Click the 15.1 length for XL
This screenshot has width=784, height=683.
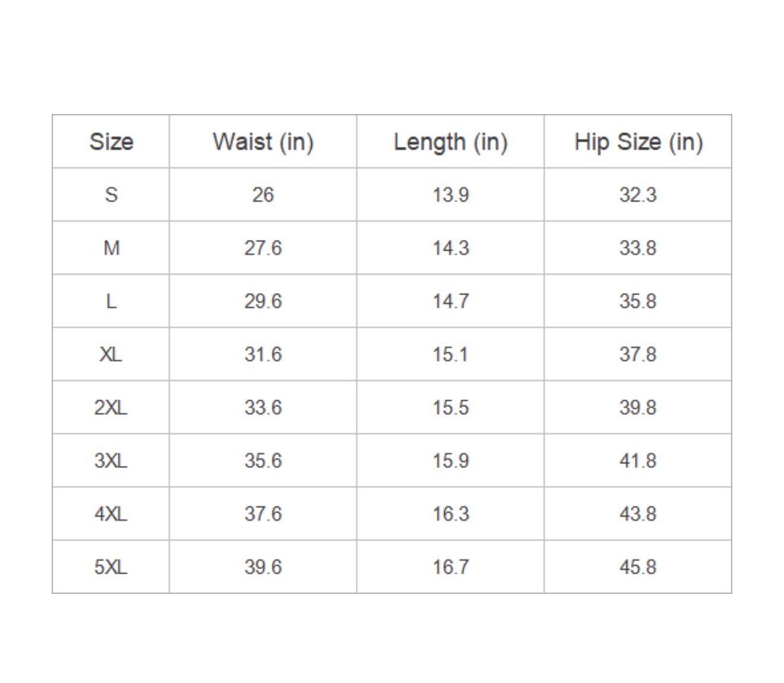tap(450, 355)
